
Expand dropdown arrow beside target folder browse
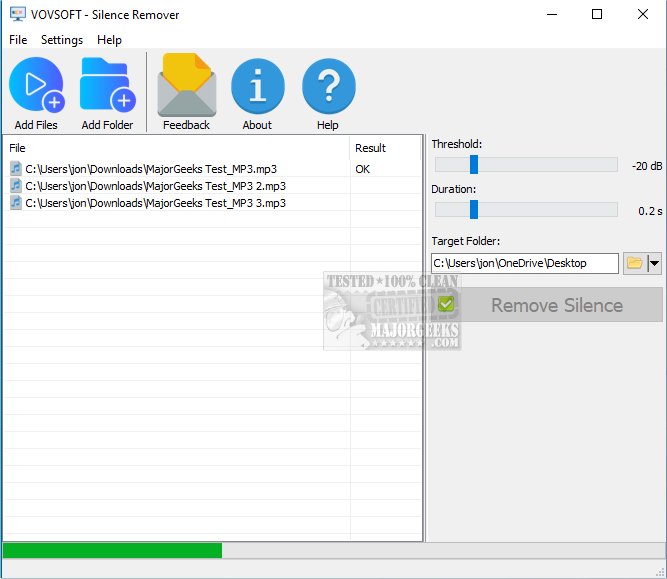point(654,263)
